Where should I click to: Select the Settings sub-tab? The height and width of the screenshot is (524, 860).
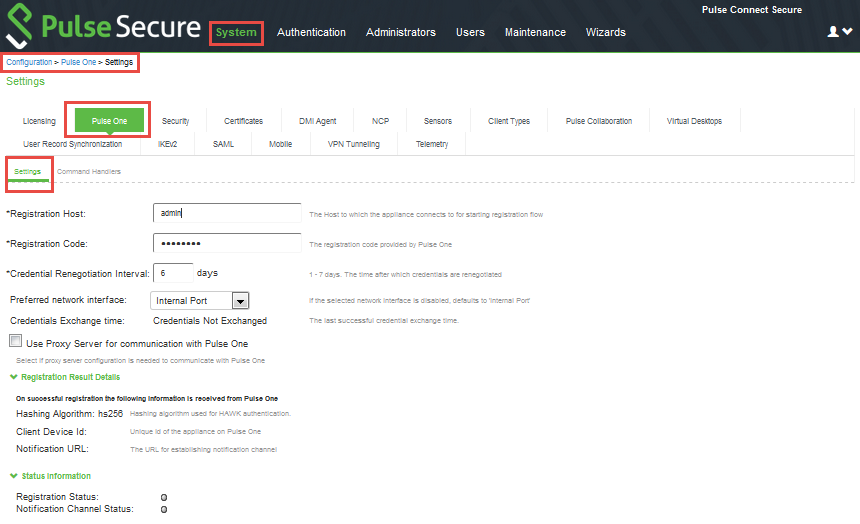pos(27,171)
